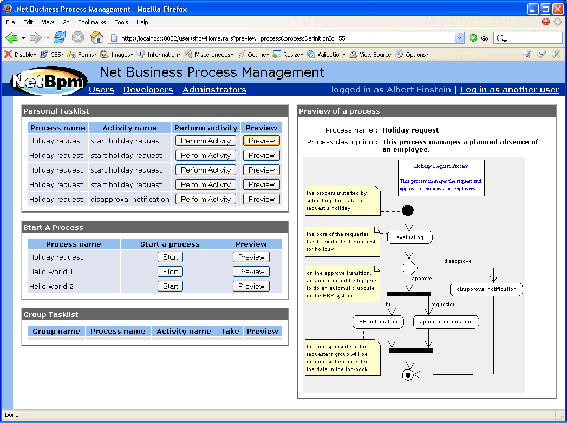Screen dimensions: 567x423
Task: Click the green Go button
Action: pyautogui.click(x=479, y=38)
